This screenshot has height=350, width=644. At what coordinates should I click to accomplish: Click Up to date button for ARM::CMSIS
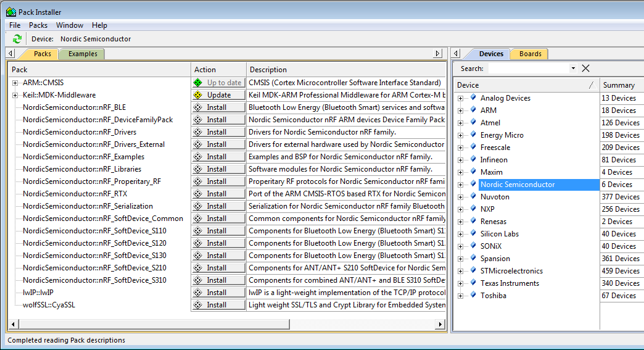[x=218, y=83]
